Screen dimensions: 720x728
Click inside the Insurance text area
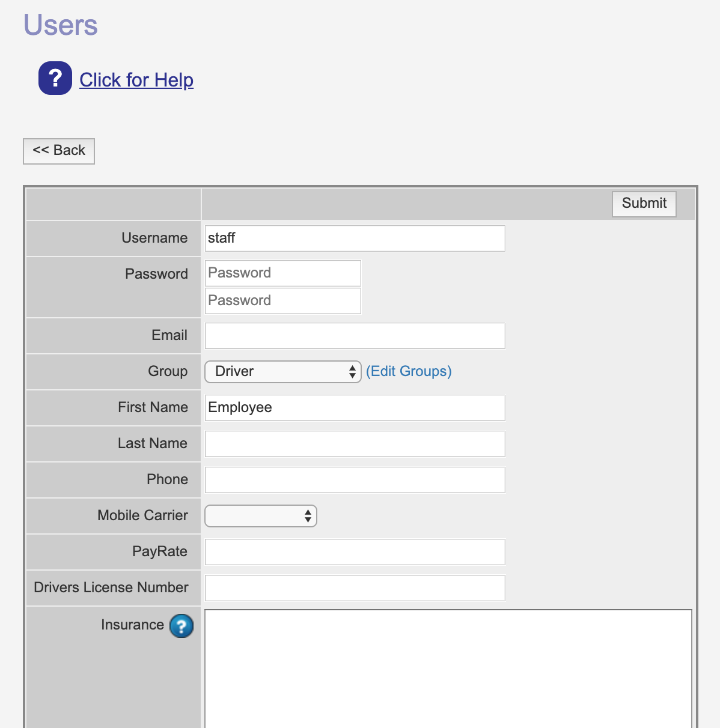(x=448, y=667)
